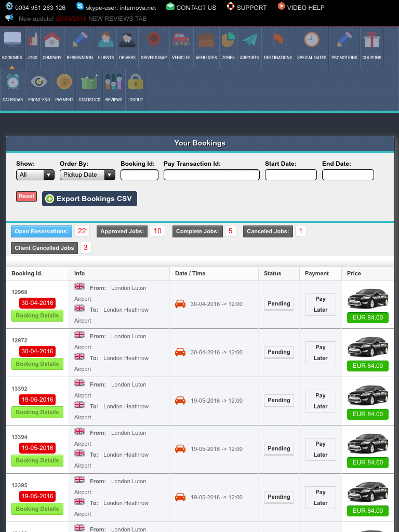Click Pending status for booking 13392
The width and height of the screenshot is (399, 532).
pos(279,401)
